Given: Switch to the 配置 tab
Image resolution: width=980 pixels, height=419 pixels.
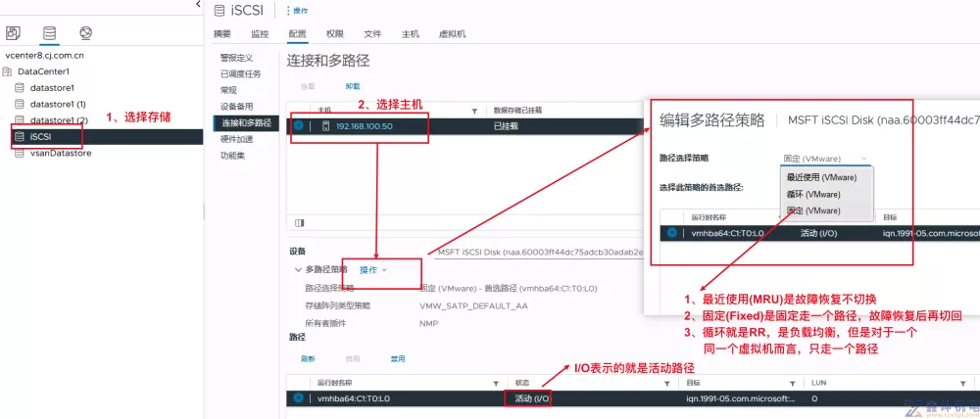Looking at the screenshot, I should [298, 33].
